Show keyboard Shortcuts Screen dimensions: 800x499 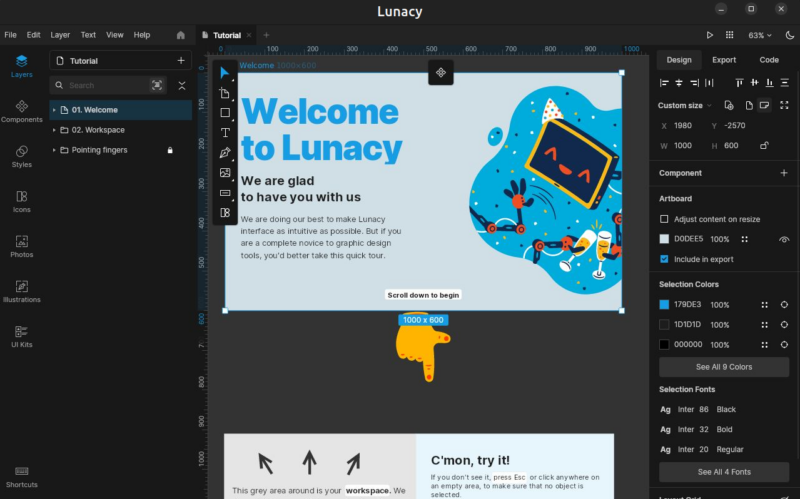point(21,477)
